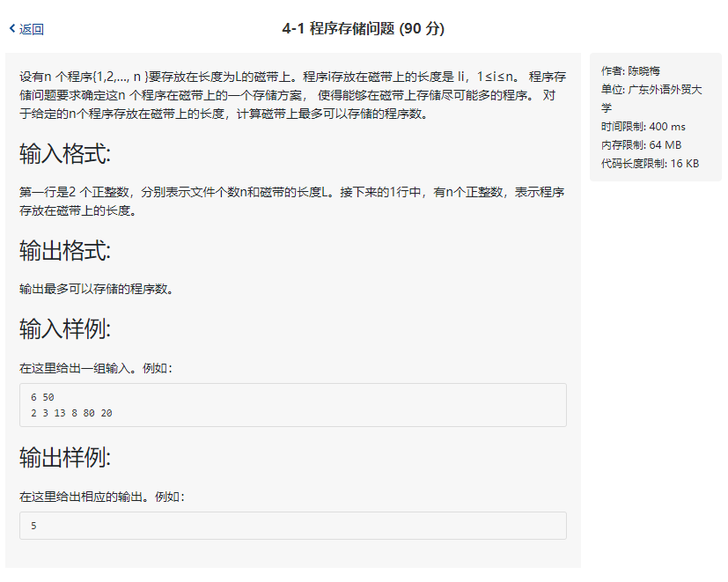
Task: Click the sample input line 6 50
Action: click(42, 397)
